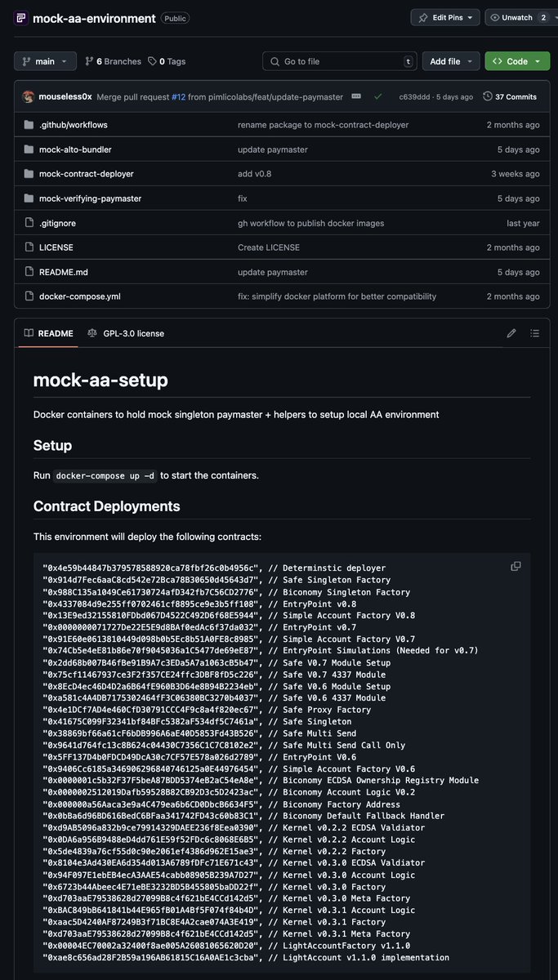This screenshot has width=558, height=980.
Task: Open 'fix: simplify docker platform' commit message
Action: coord(337,296)
